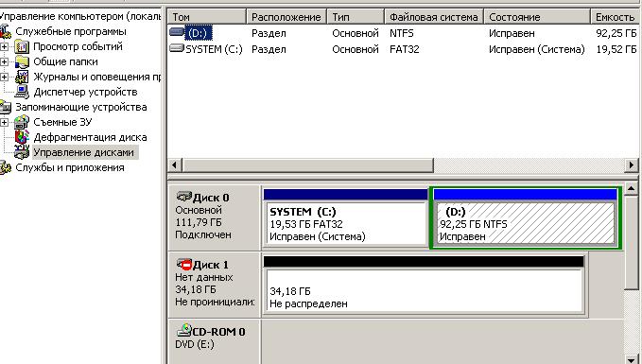This screenshot has height=364, width=642.
Task: Click the Disk Defragmenter icon (Дефрагментация диска)
Action: (x=22, y=137)
